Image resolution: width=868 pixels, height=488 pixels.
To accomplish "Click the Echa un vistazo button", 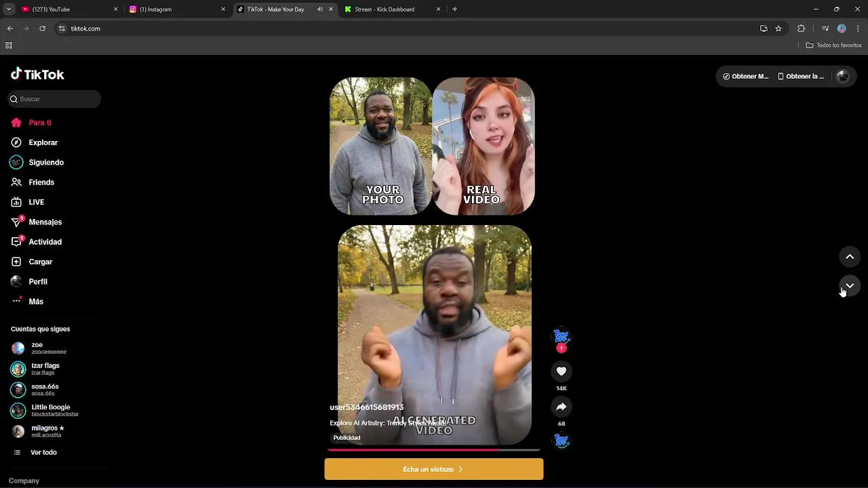I will click(x=434, y=469).
